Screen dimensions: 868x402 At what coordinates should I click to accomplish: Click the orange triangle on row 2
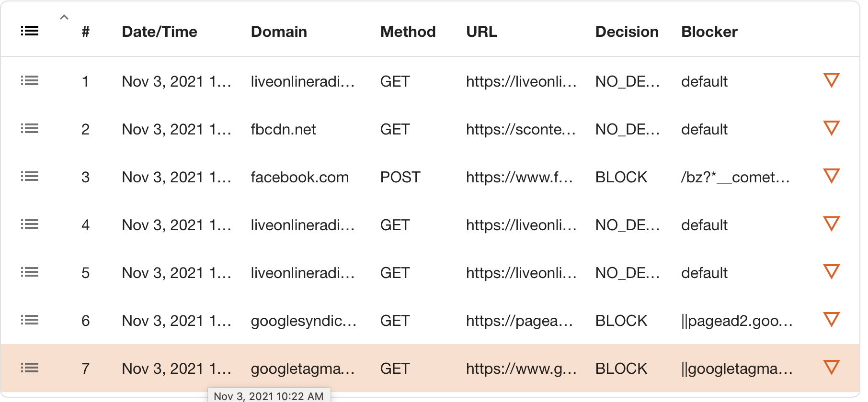coord(831,128)
